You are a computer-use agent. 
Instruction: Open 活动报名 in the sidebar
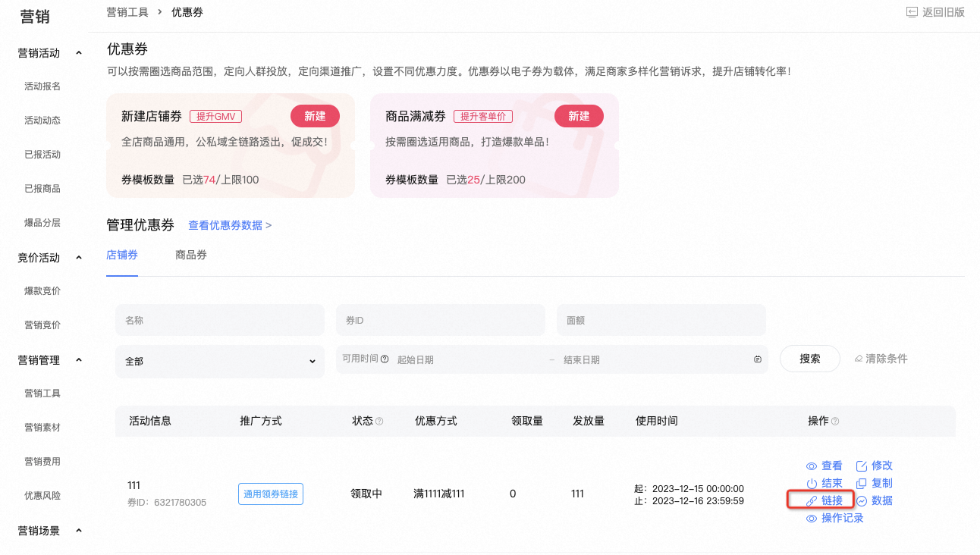(x=42, y=86)
